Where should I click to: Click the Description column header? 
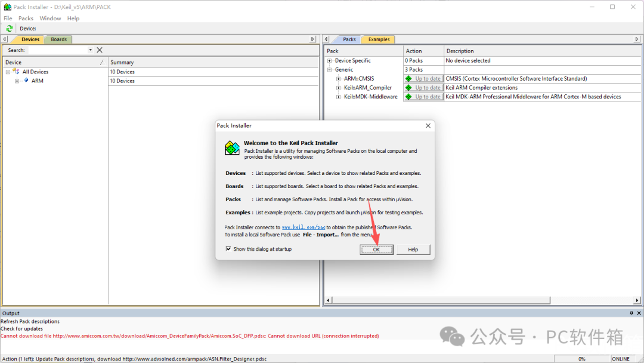click(x=543, y=51)
